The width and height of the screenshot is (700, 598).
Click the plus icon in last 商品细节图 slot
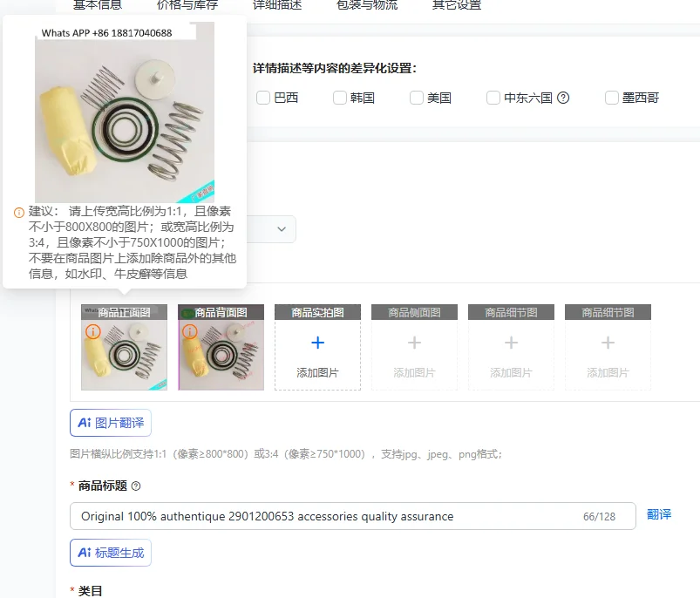tap(608, 343)
